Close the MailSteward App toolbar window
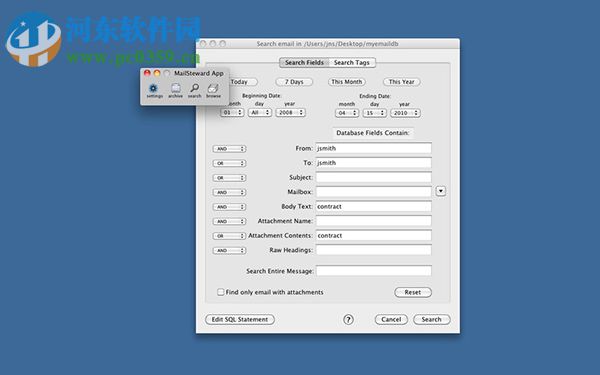The height and width of the screenshot is (375, 600). tap(147, 73)
